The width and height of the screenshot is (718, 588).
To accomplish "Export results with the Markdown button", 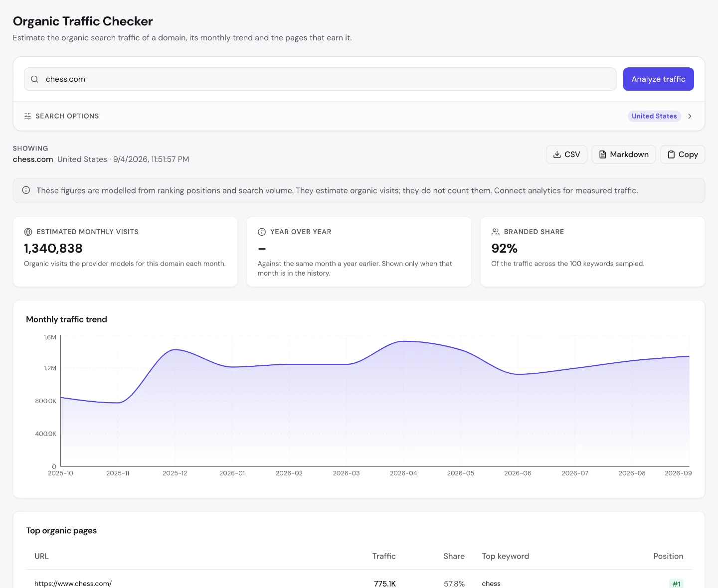I will coord(623,154).
